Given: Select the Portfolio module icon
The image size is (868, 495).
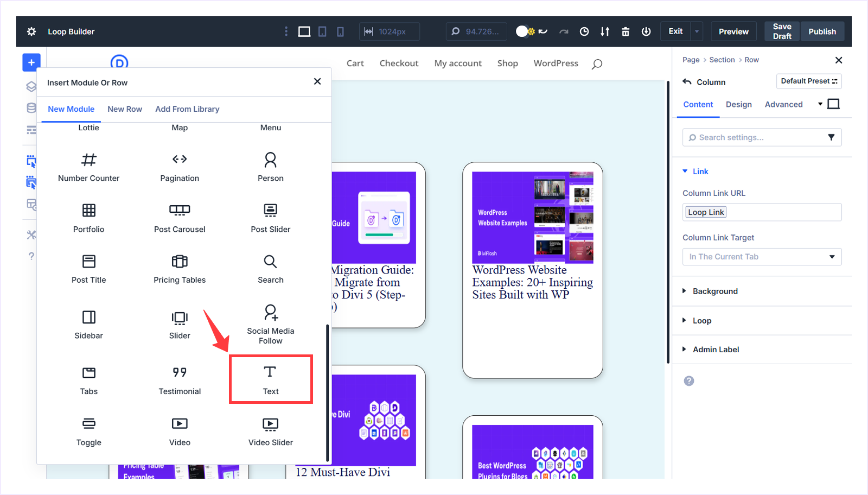Looking at the screenshot, I should click(x=88, y=211).
